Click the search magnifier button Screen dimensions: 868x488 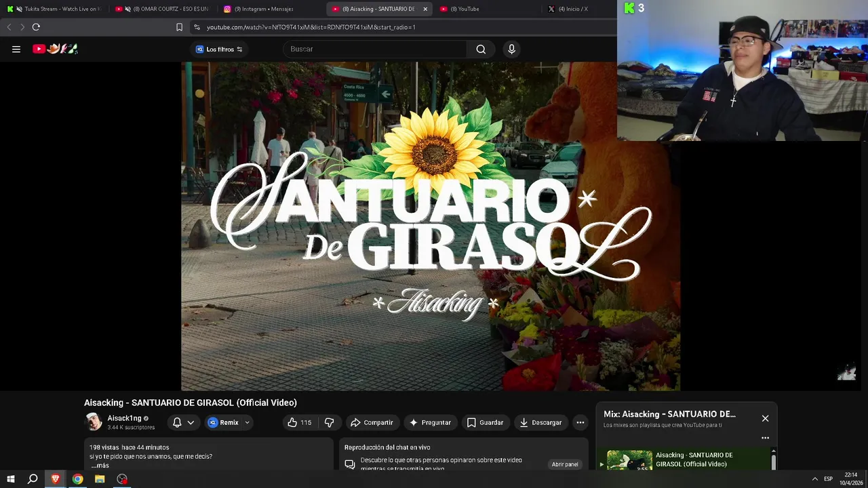tap(481, 49)
